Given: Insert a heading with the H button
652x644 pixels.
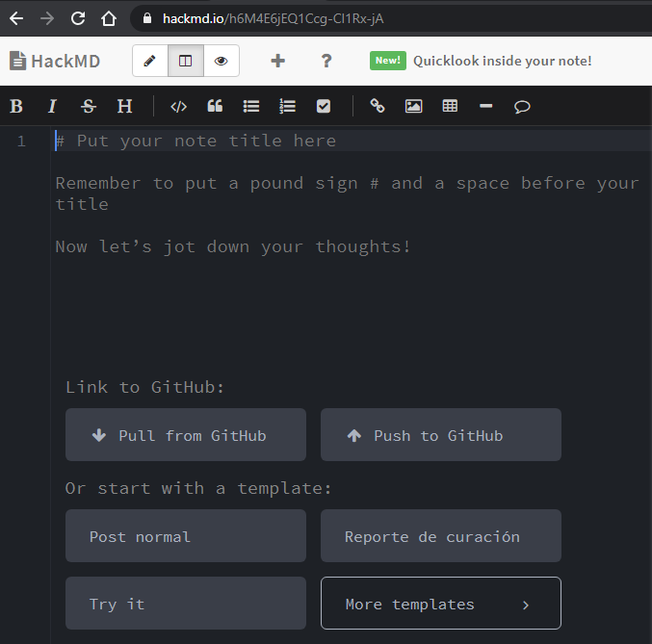Looking at the screenshot, I should 124,107.
